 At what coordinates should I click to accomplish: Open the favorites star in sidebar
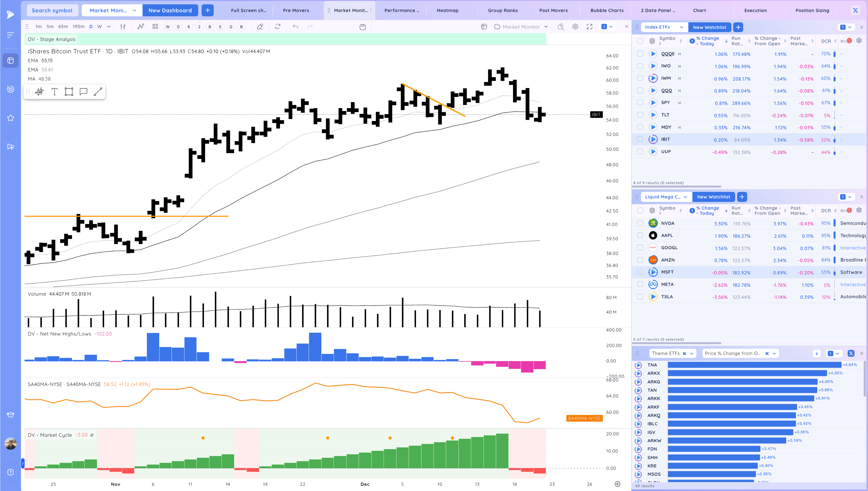pos(10,118)
